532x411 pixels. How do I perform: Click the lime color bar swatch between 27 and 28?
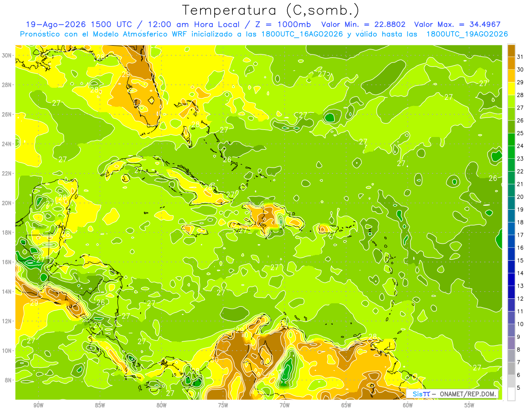(x=511, y=101)
